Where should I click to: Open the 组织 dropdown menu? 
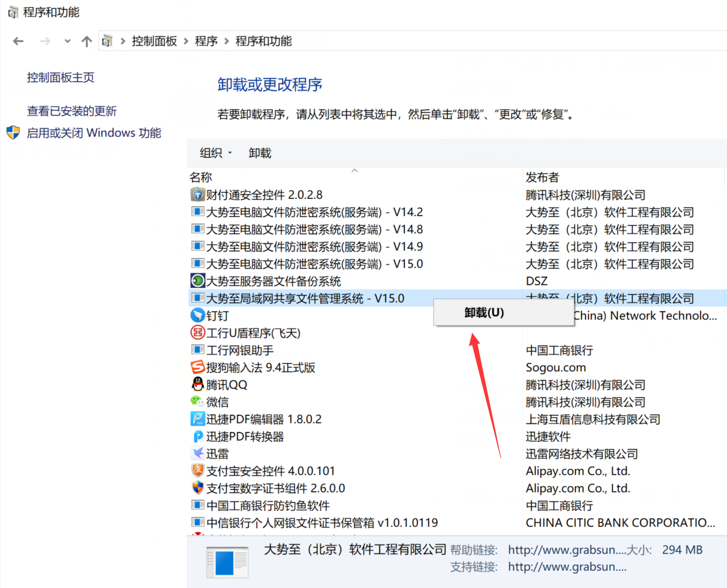(216, 153)
